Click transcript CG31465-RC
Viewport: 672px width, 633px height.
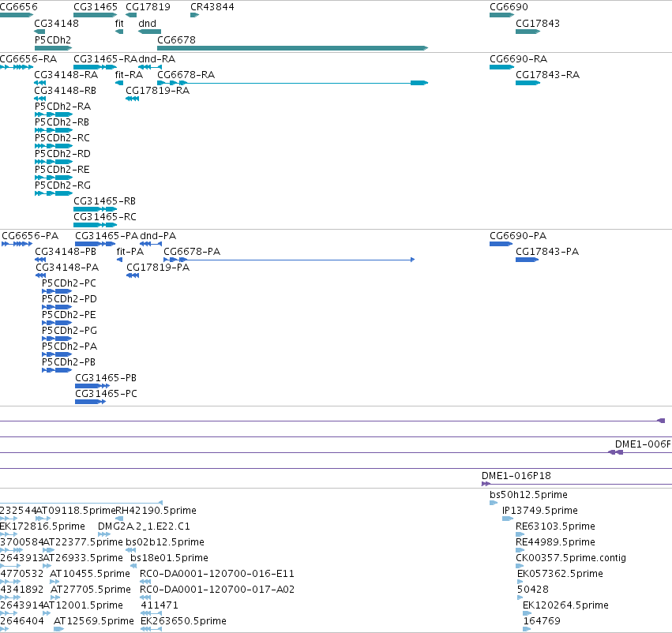coord(105,217)
